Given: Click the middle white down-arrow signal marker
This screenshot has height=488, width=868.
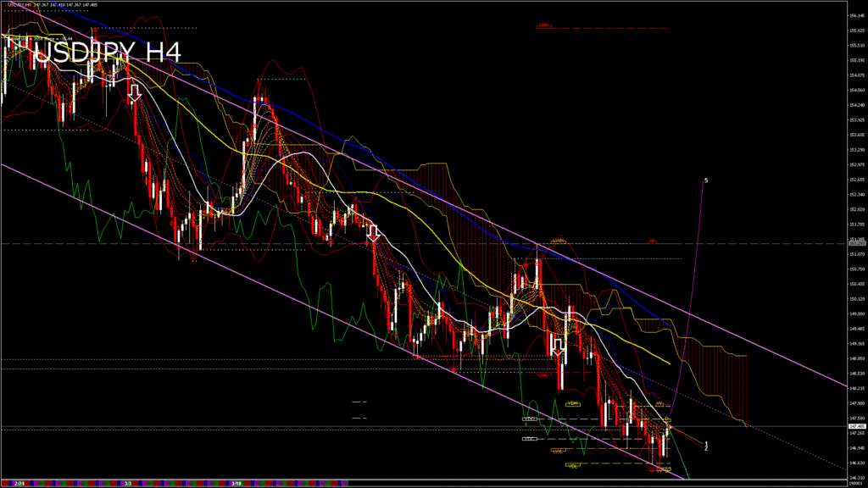Looking at the screenshot, I should pyautogui.click(x=373, y=233).
